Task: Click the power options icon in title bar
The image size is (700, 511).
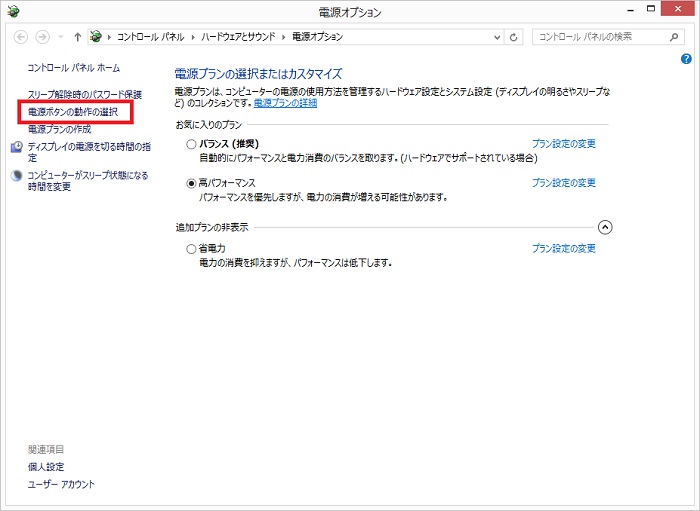Action: click(13, 11)
